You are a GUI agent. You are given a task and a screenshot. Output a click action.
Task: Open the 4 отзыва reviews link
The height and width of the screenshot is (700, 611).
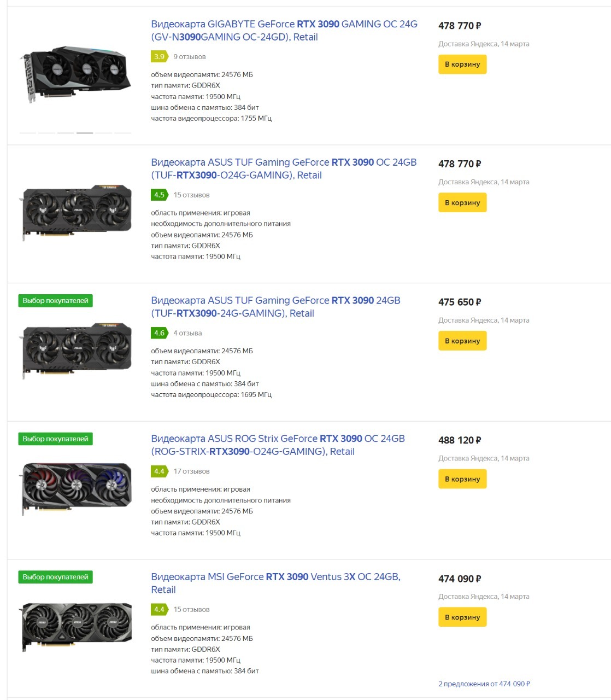(x=187, y=333)
